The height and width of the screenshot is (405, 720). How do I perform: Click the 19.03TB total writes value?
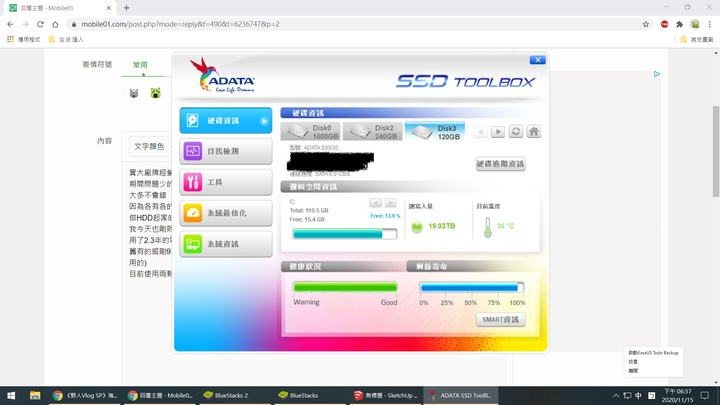[x=442, y=226]
